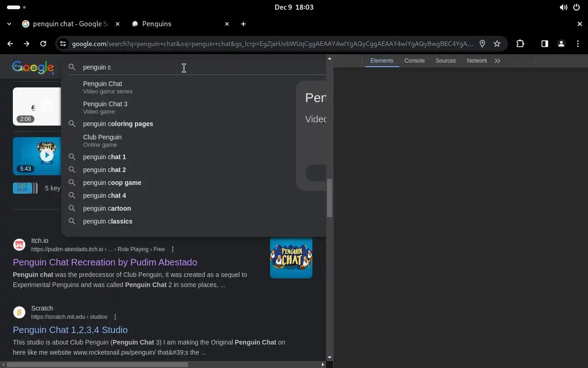Choose penguin coop game suggestion
This screenshot has height=368, width=588.
pyautogui.click(x=193, y=183)
